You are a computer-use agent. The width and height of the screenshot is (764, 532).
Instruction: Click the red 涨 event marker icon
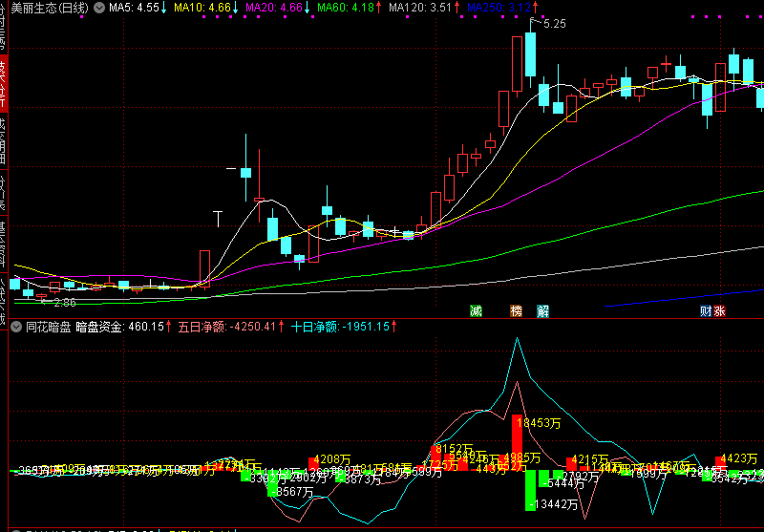point(720,310)
